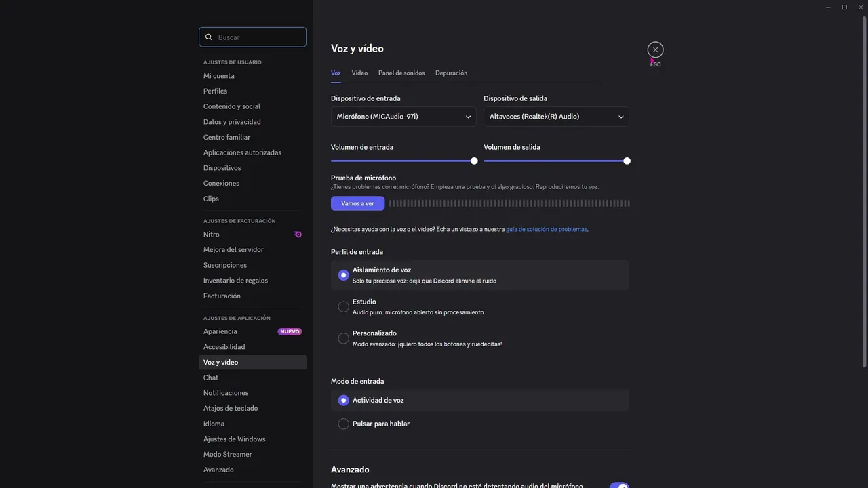Click the ESC close settings icon
Image resolution: width=868 pixels, height=488 pixels.
click(x=655, y=49)
